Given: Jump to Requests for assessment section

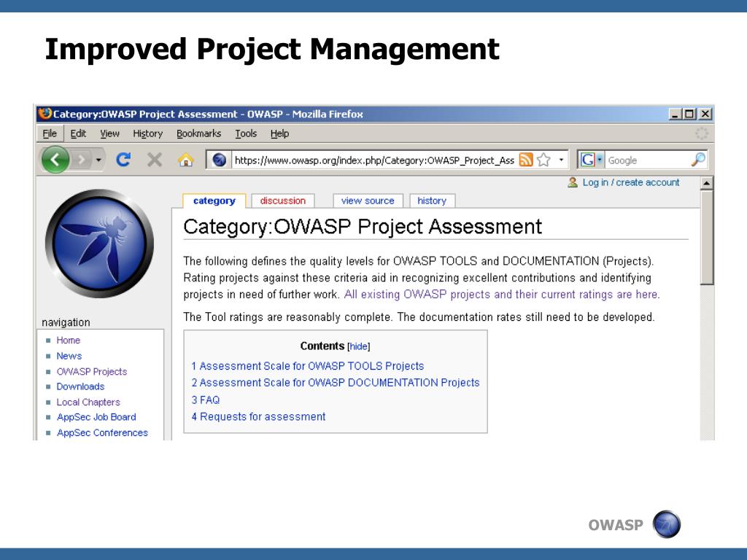Looking at the screenshot, I should [x=259, y=416].
